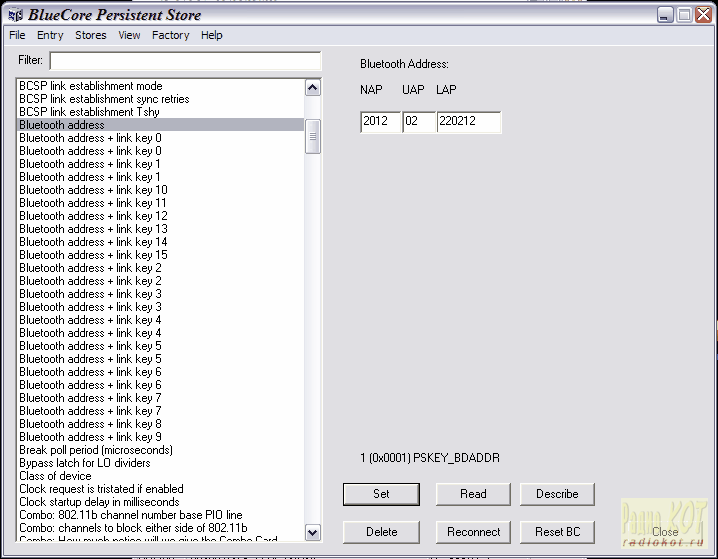Image resolution: width=718 pixels, height=559 pixels.
Task: Click the LAP field containing 220212
Action: (x=469, y=122)
